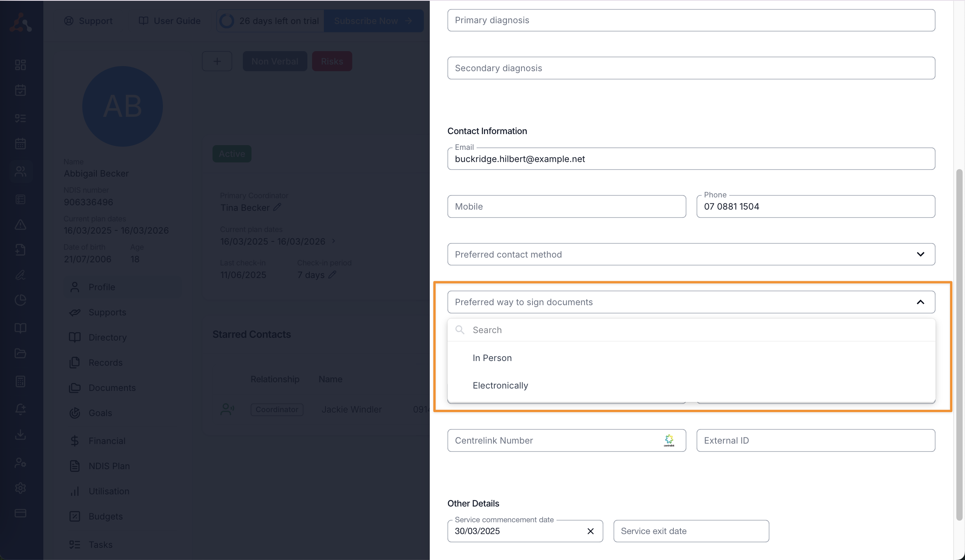This screenshot has width=965, height=560.
Task: Expand the Preferred contact method dropdown
Action: tap(691, 254)
